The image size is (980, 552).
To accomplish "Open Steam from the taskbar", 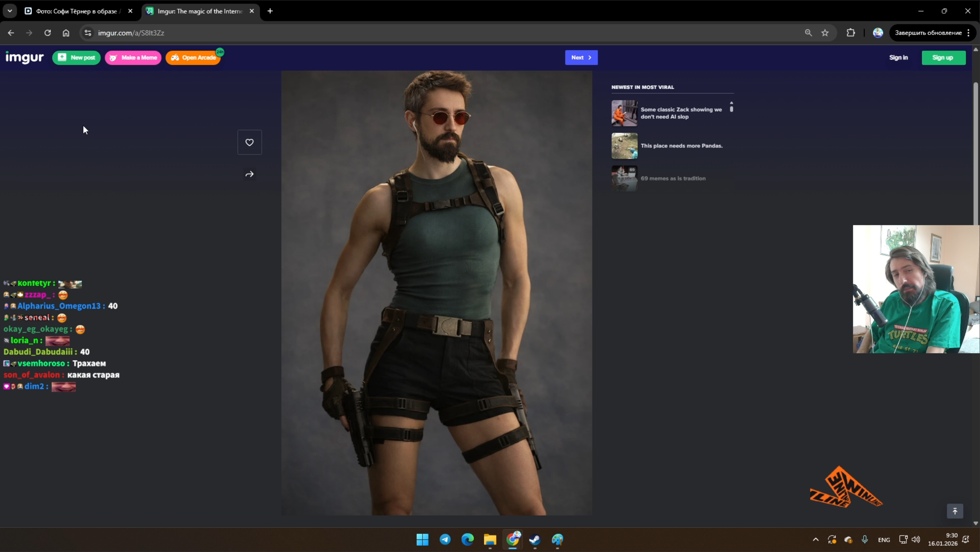I will pos(535,539).
